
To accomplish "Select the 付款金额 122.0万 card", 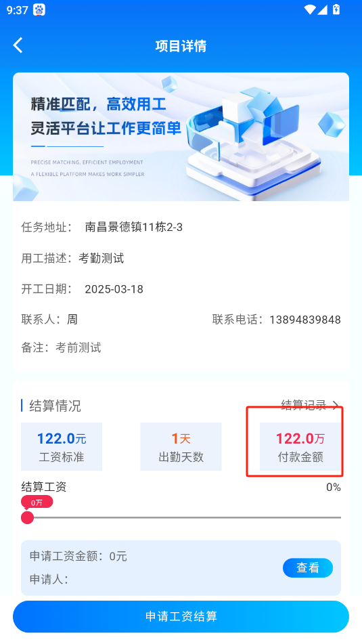I will (x=300, y=446).
